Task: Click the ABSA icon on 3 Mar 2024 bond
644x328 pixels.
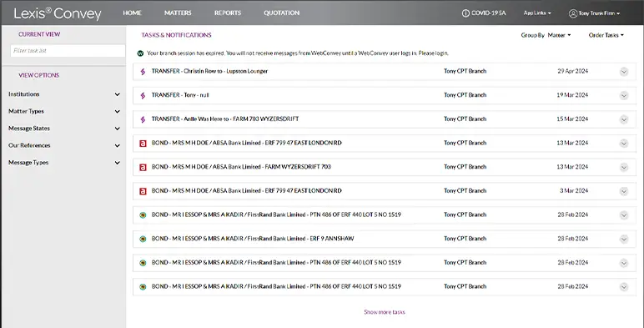Action: tap(143, 191)
